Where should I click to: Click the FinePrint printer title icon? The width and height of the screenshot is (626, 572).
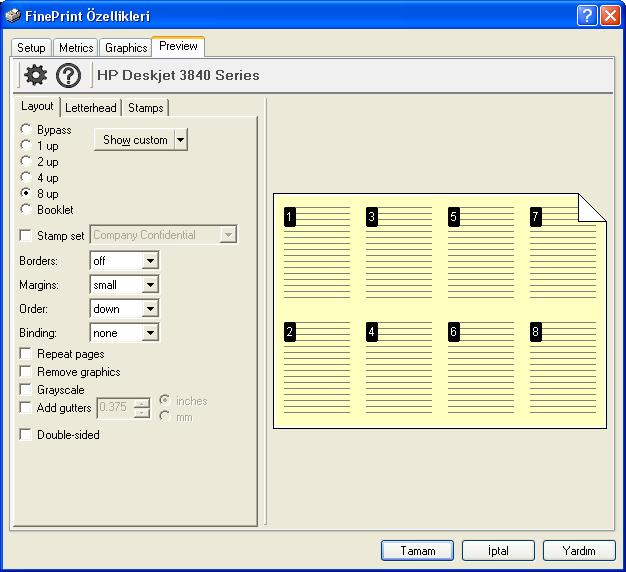(x=12, y=16)
